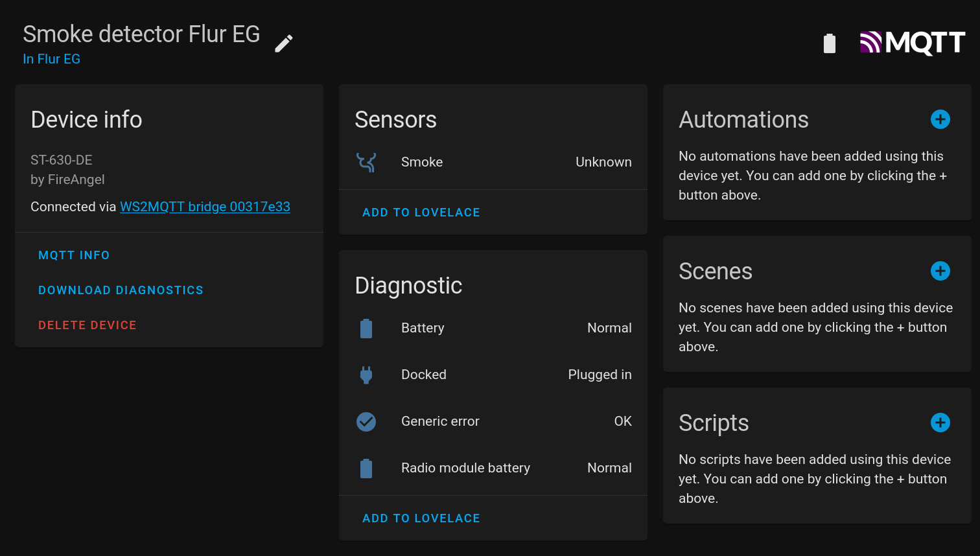Viewport: 980px width, 556px height.
Task: Select DOWNLOAD DIAGNOSTICS
Action: (x=121, y=290)
